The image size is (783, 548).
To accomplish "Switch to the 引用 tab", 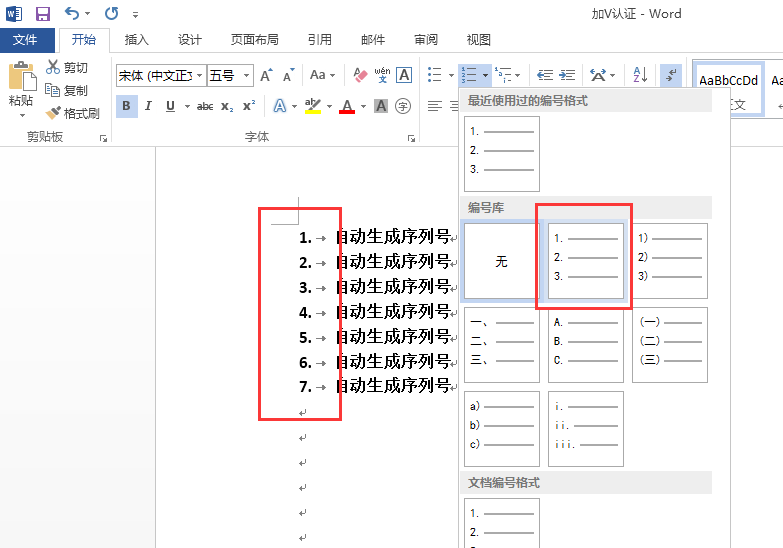I will coord(320,40).
